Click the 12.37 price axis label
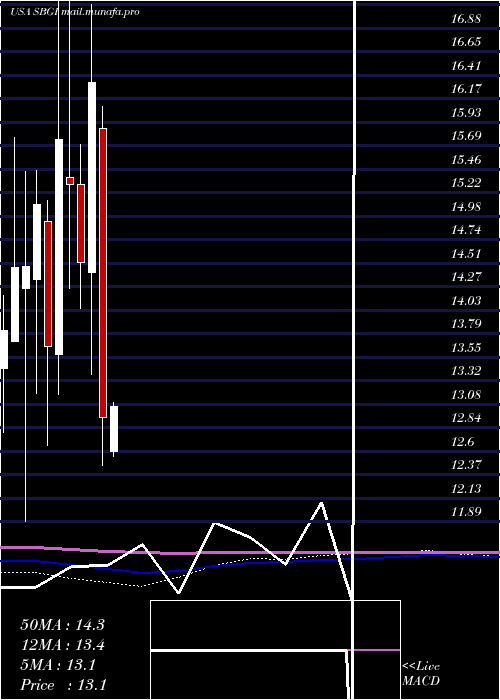 click(x=466, y=464)
